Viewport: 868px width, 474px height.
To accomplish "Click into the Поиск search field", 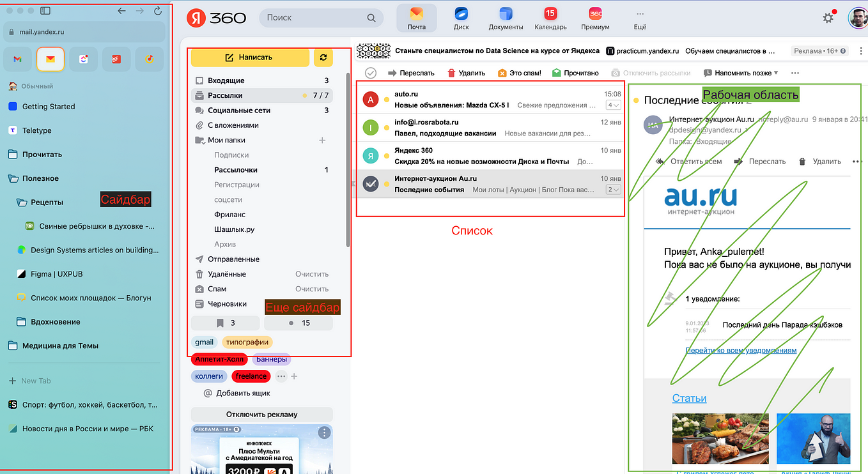I will pos(322,18).
